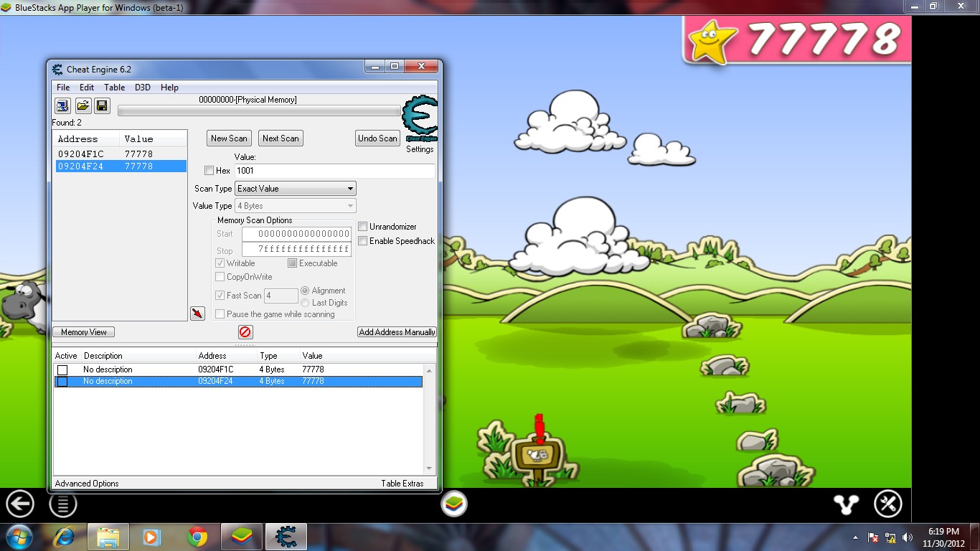Open the BlueStacks menu lines icon
Image resolution: width=980 pixels, height=551 pixels.
63,504
